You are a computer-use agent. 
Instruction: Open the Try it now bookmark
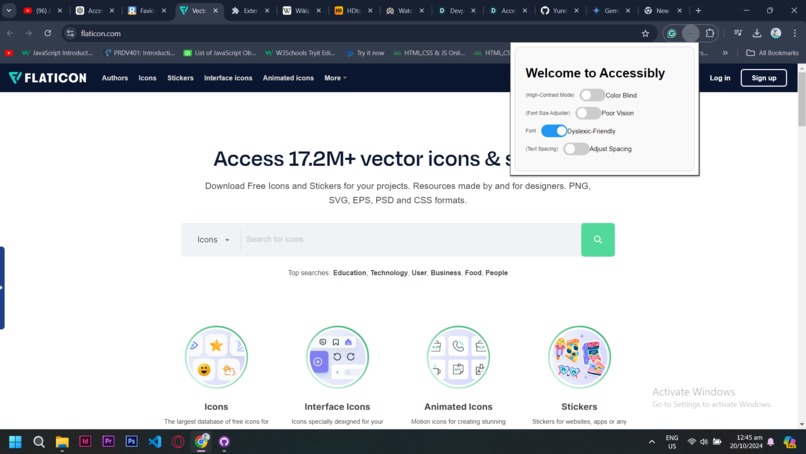click(x=365, y=53)
